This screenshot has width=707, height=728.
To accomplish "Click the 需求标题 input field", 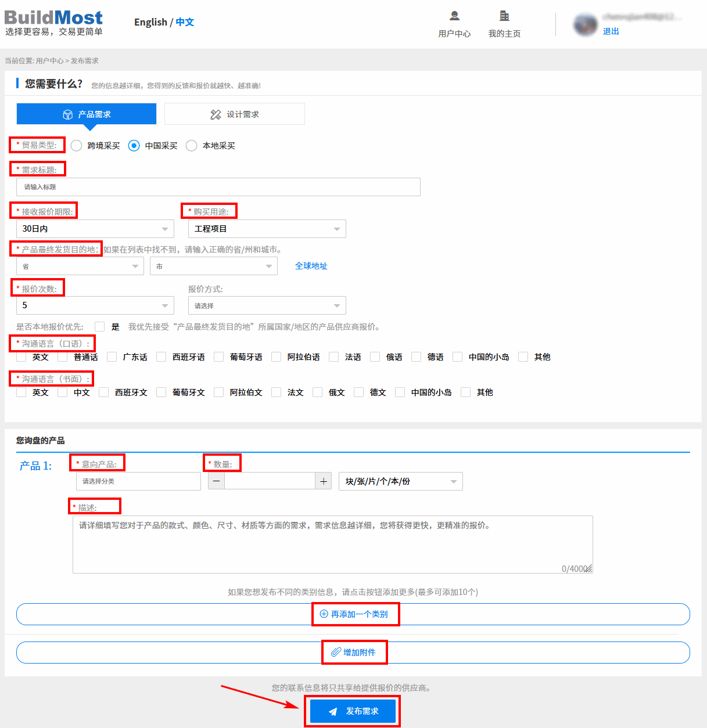I will pos(218,187).
